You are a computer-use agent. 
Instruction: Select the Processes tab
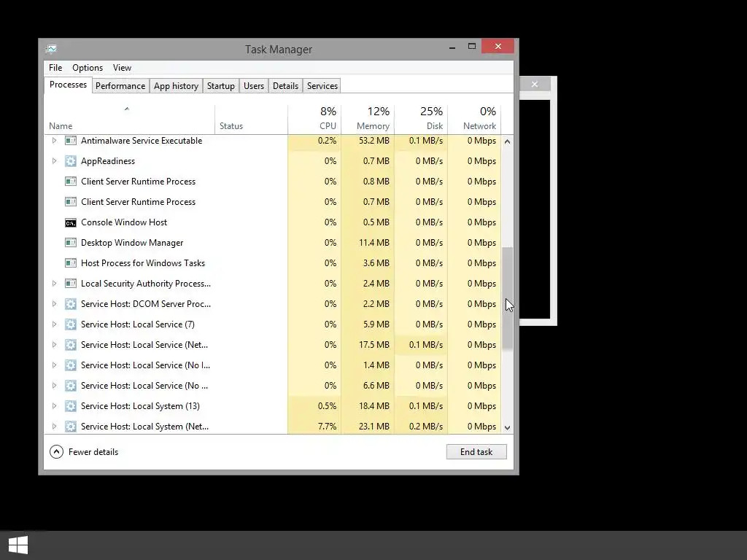(x=68, y=85)
